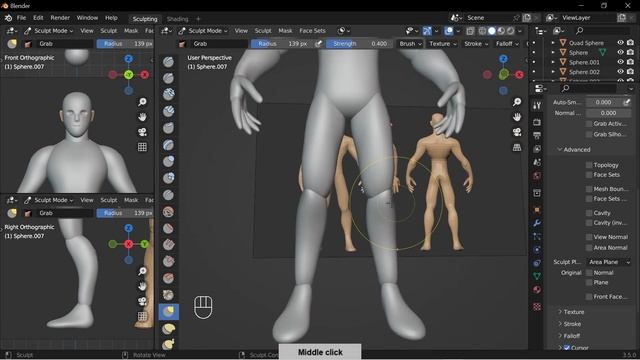Open the Stroke dropdown in header
The height and width of the screenshot is (360, 640).
(476, 44)
